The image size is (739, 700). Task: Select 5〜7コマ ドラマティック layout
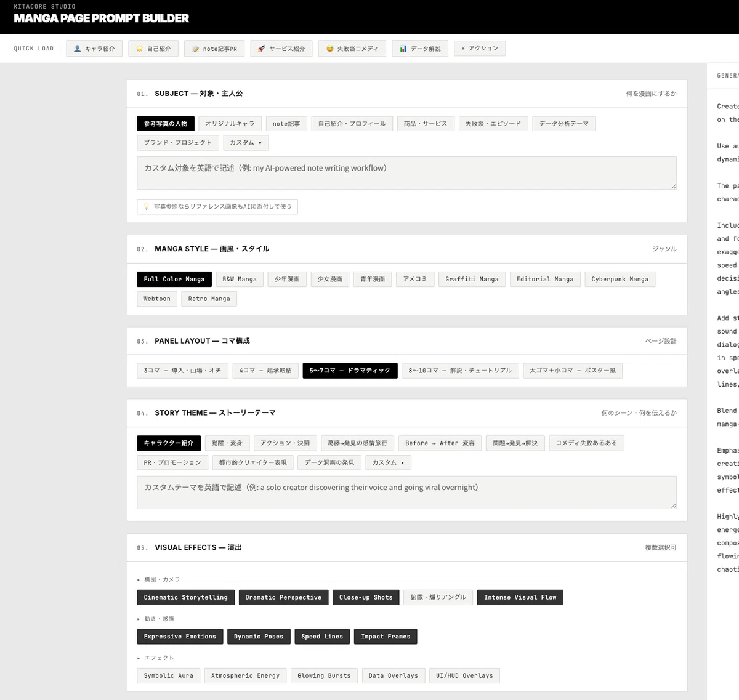[350, 371]
